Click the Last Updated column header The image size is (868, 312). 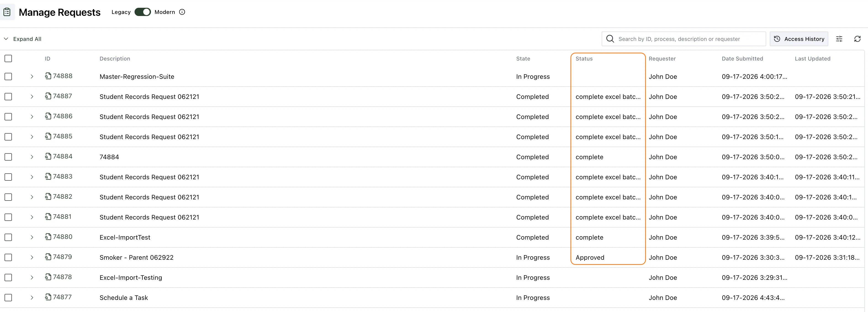point(812,59)
